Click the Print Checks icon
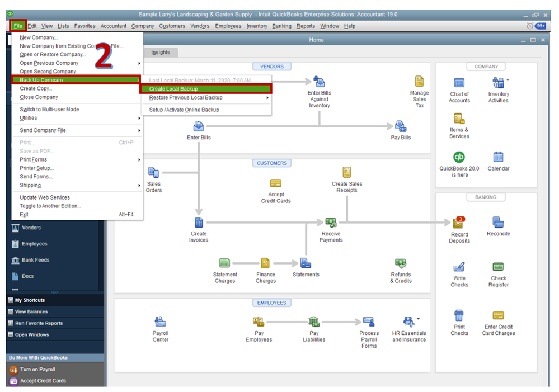Viewport: 559px width, 392px height. click(459, 315)
